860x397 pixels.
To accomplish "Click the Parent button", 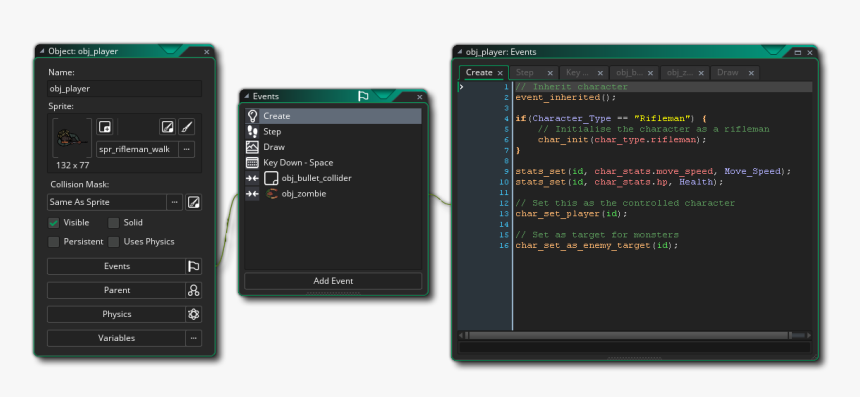I will point(116,290).
